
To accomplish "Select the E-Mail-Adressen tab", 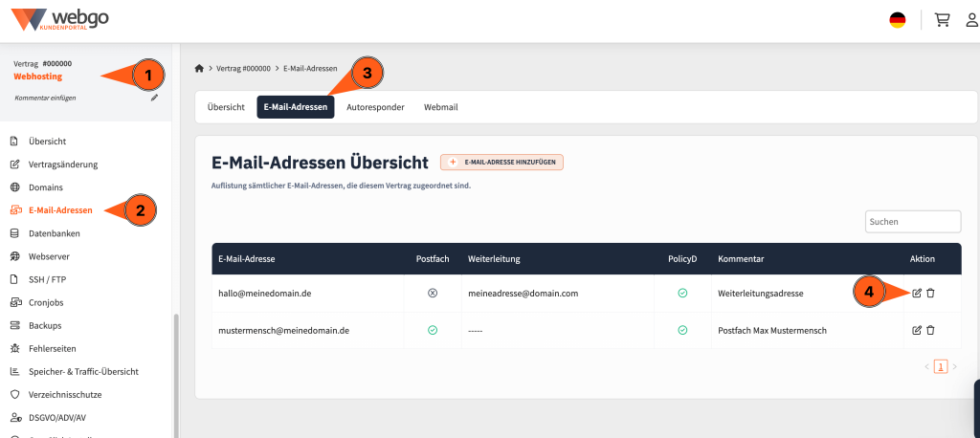I will tap(296, 107).
